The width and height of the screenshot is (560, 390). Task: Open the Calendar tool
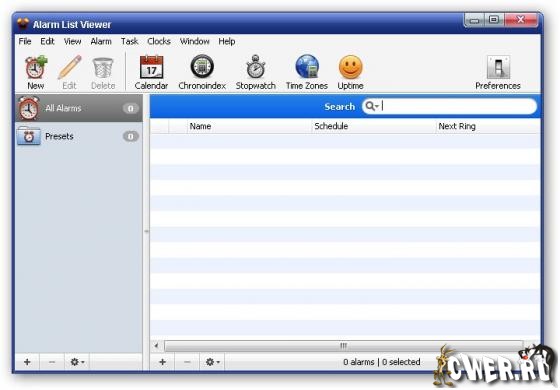coord(151,72)
